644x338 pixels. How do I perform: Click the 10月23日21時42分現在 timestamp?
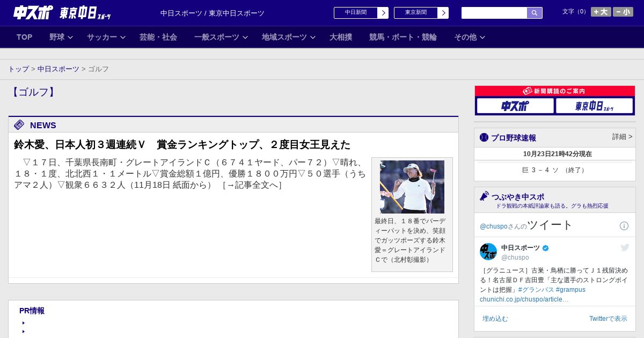coord(558,154)
